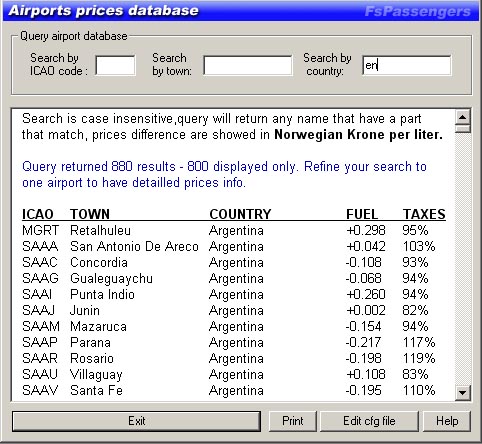Click taxes value 95%
482x444 pixels.
point(415,231)
